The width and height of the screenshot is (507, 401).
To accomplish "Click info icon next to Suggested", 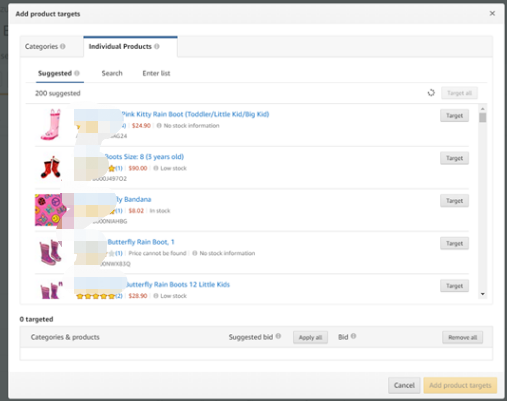I will 77,73.
